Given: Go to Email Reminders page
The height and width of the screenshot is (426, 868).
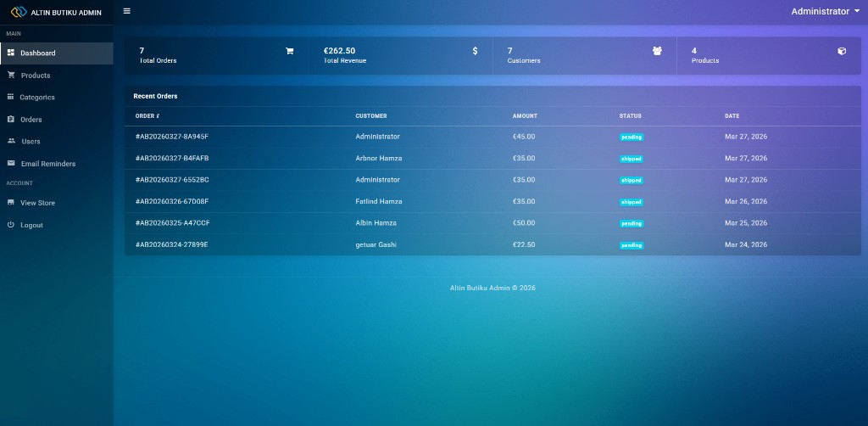Looking at the screenshot, I should [x=47, y=164].
